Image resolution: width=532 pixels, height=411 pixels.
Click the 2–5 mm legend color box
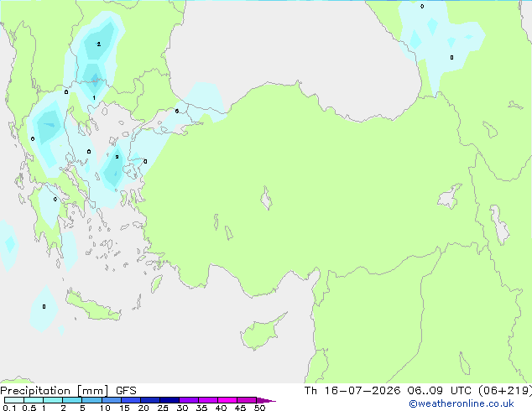(x=72, y=400)
